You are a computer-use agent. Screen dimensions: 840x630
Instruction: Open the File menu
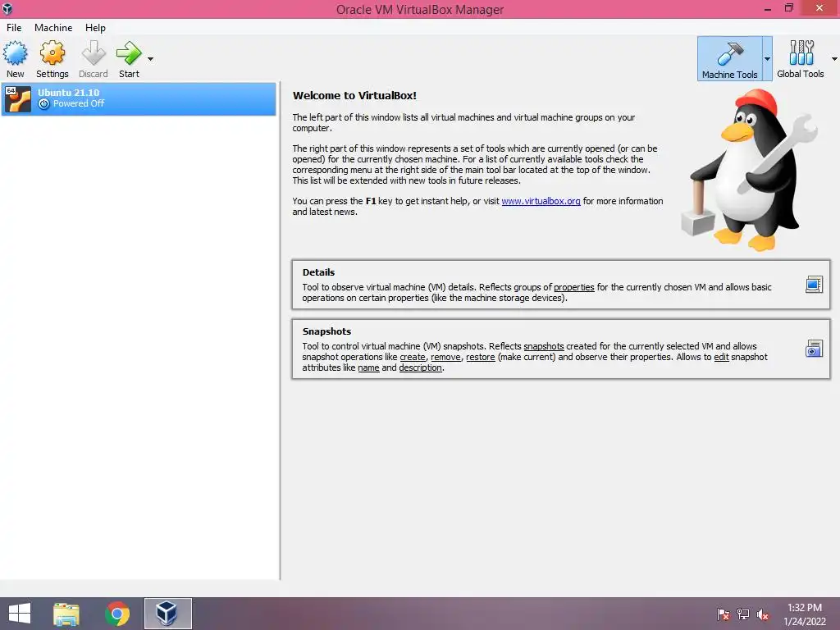click(x=14, y=28)
